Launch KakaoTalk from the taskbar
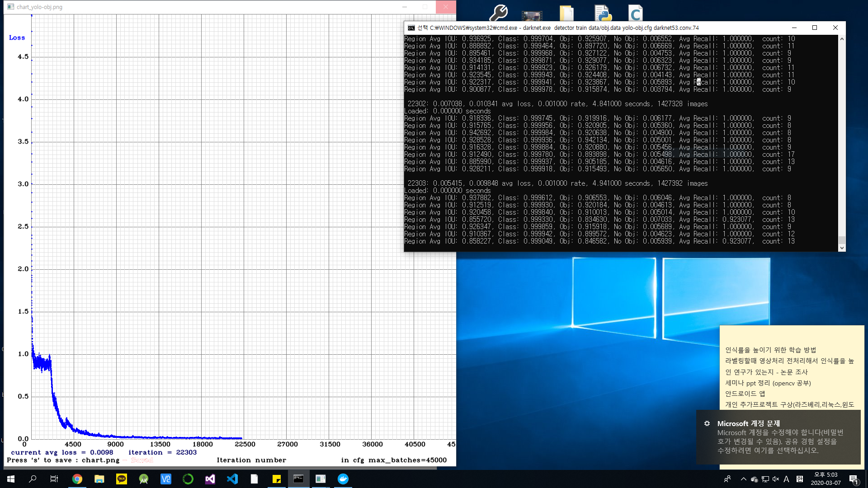The image size is (868, 488). 122,479
